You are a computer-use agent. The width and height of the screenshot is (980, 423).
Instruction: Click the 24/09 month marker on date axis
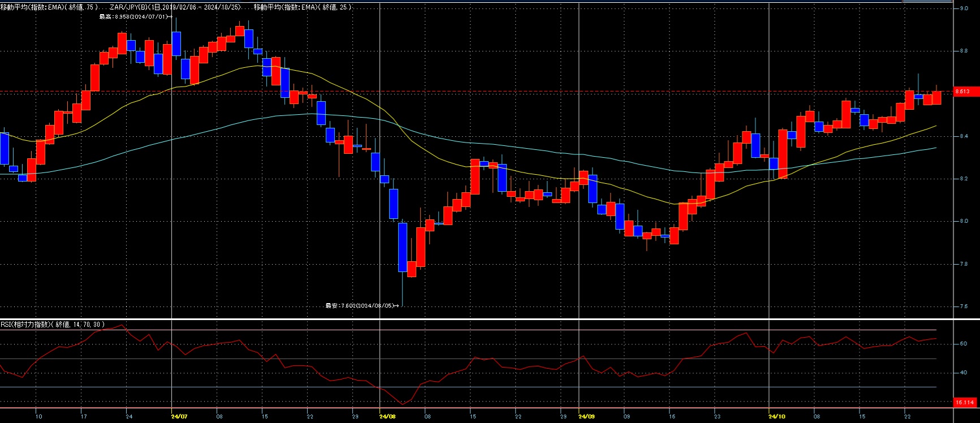pyautogui.click(x=587, y=417)
